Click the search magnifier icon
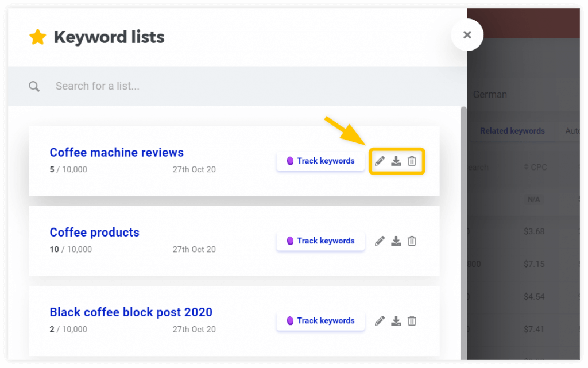 (x=34, y=86)
